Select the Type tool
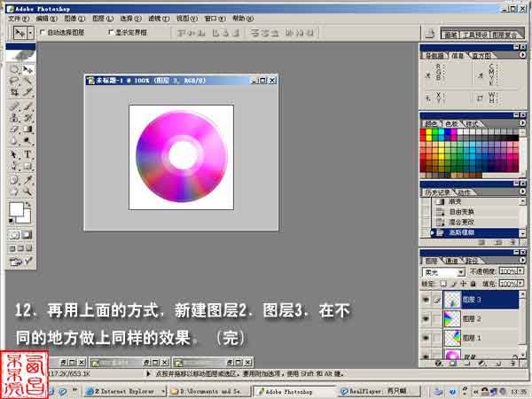The image size is (532, 399). point(27,154)
